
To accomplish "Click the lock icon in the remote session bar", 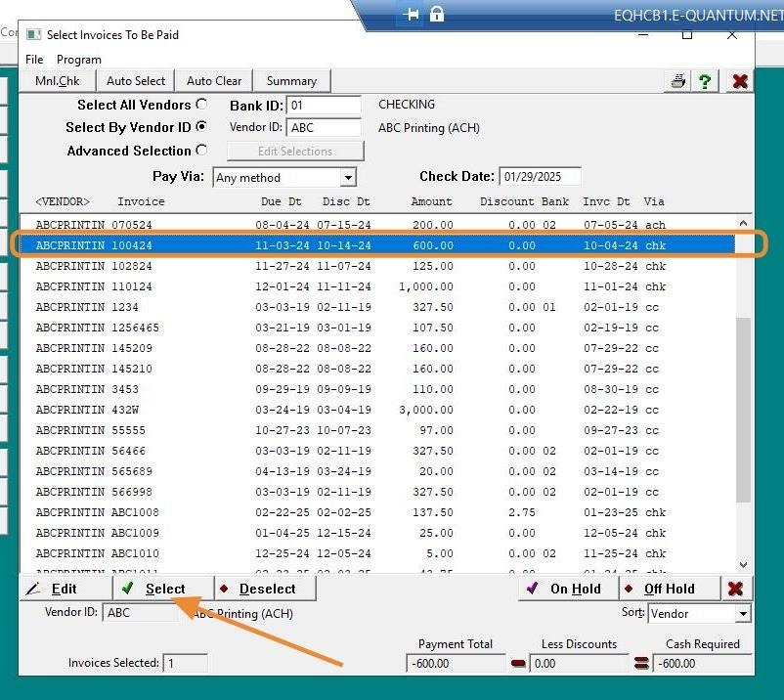I will coord(437,14).
